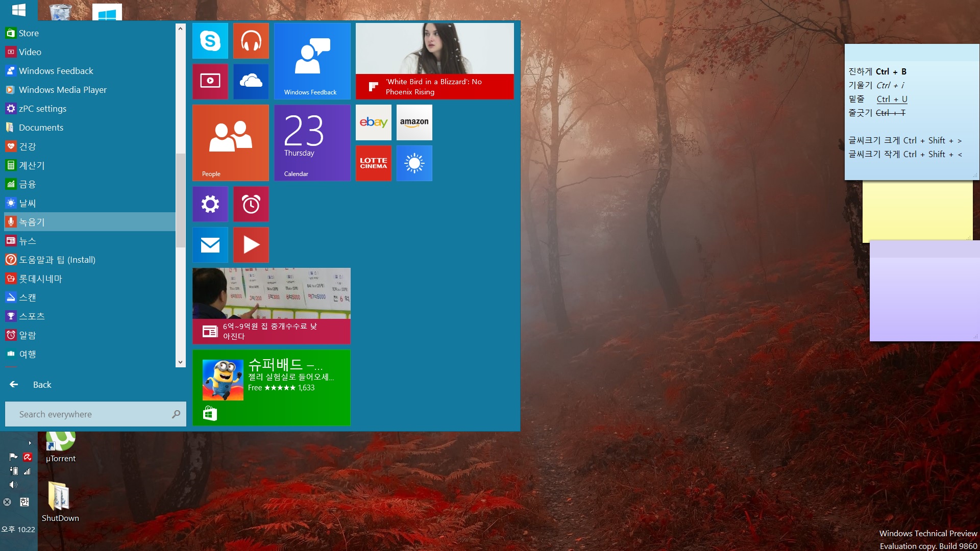This screenshot has width=980, height=551.
Task: Launch the Amazon tile
Action: pyautogui.click(x=414, y=122)
